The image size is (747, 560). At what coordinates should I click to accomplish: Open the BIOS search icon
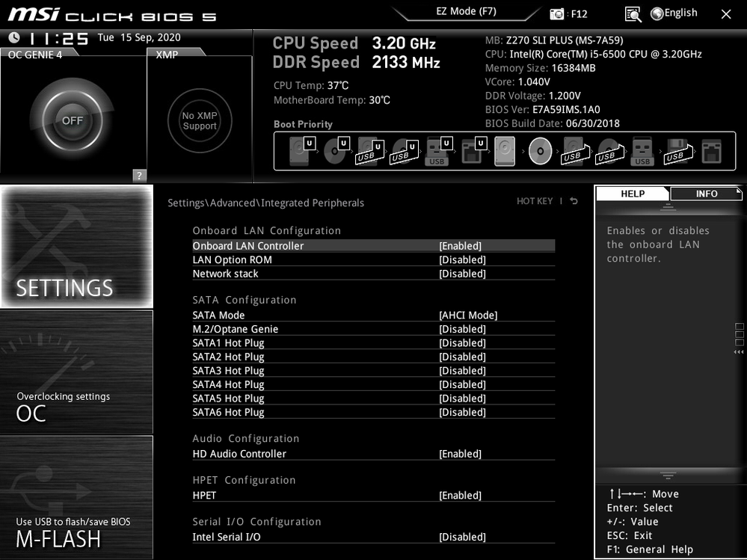click(x=633, y=13)
